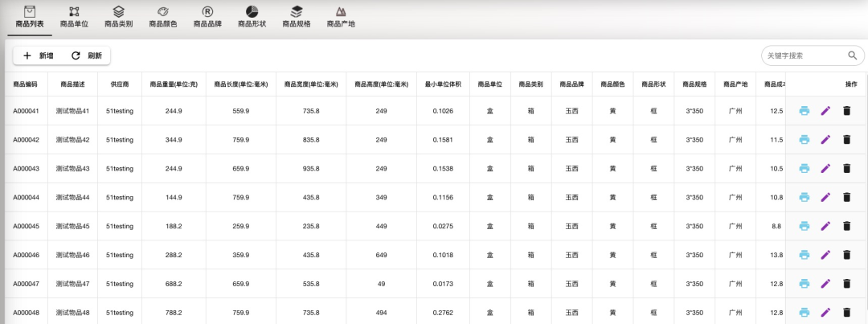This screenshot has width=868, height=324.
Task: Click the 0.0275 volume cell
Action: [443, 226]
